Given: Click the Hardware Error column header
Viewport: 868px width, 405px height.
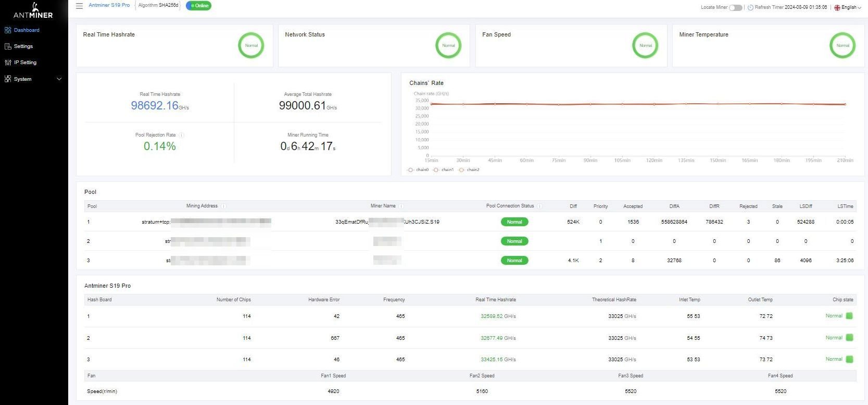Looking at the screenshot, I should (x=324, y=300).
